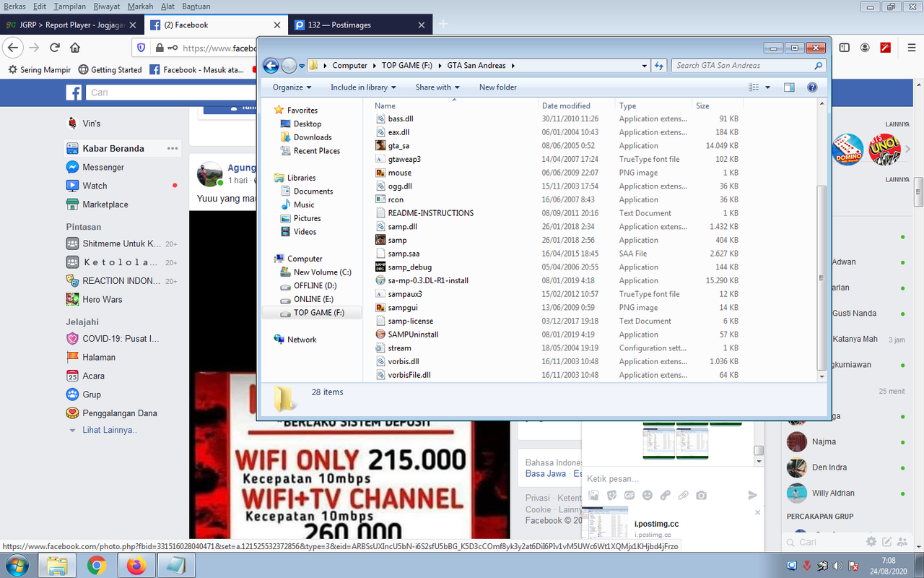
Task: Click the Facebook logo in the blue bar
Action: (74, 92)
